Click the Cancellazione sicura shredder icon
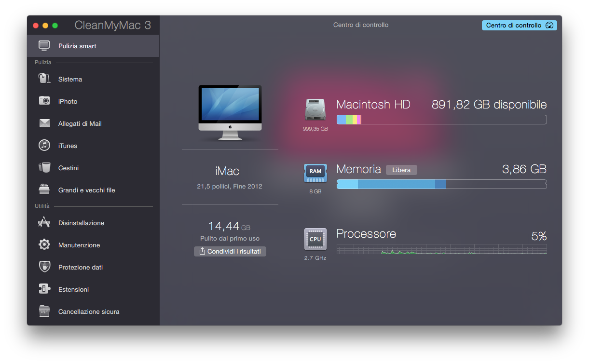This screenshot has width=589, height=364. click(44, 311)
